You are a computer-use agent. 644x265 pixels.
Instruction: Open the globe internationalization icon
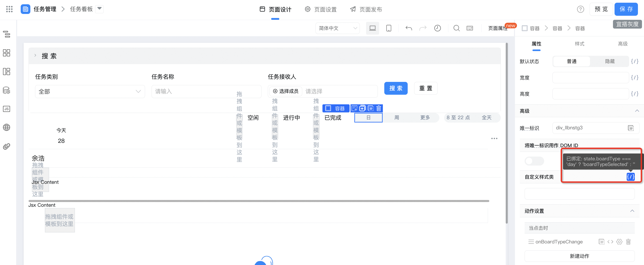coord(7,127)
